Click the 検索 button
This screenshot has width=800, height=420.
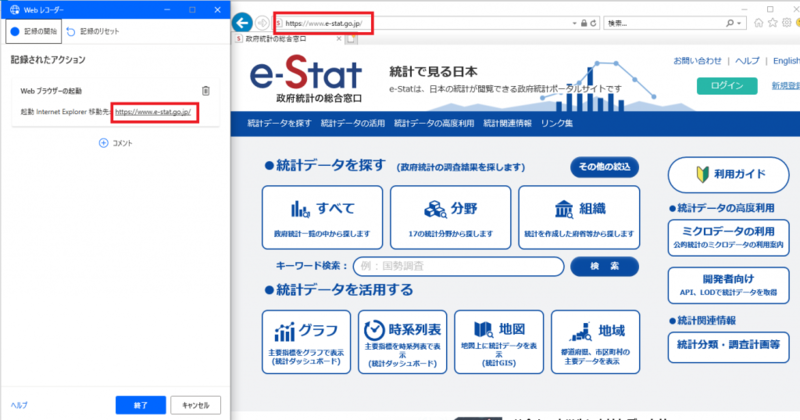[605, 266]
